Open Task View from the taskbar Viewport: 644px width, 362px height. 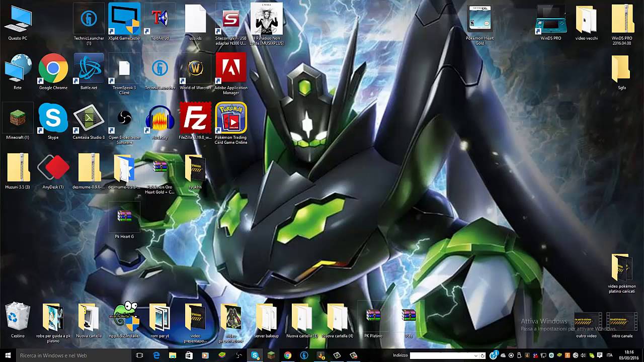[140, 355]
